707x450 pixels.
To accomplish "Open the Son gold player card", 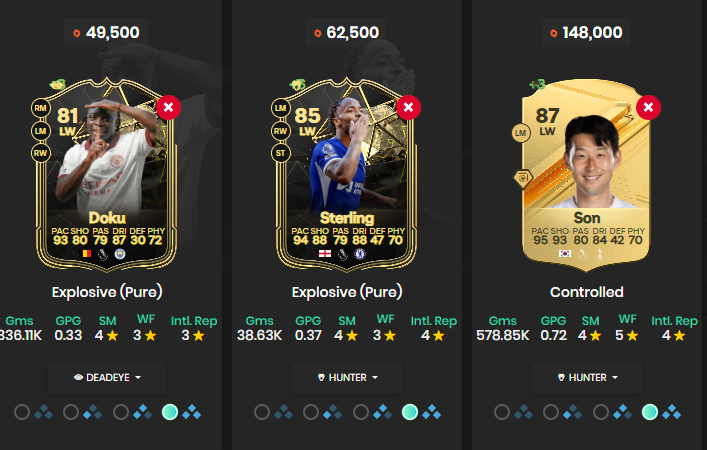I will click(x=586, y=175).
